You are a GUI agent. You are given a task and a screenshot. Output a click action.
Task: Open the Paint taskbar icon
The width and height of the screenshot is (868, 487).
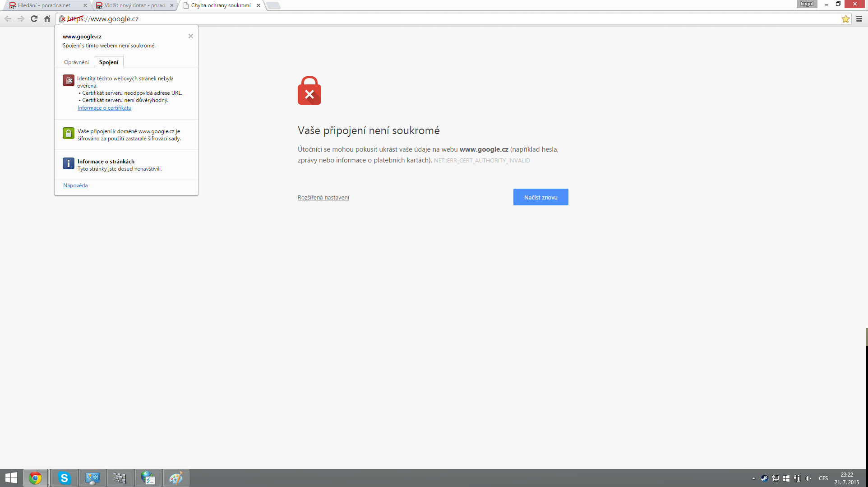tap(176, 478)
